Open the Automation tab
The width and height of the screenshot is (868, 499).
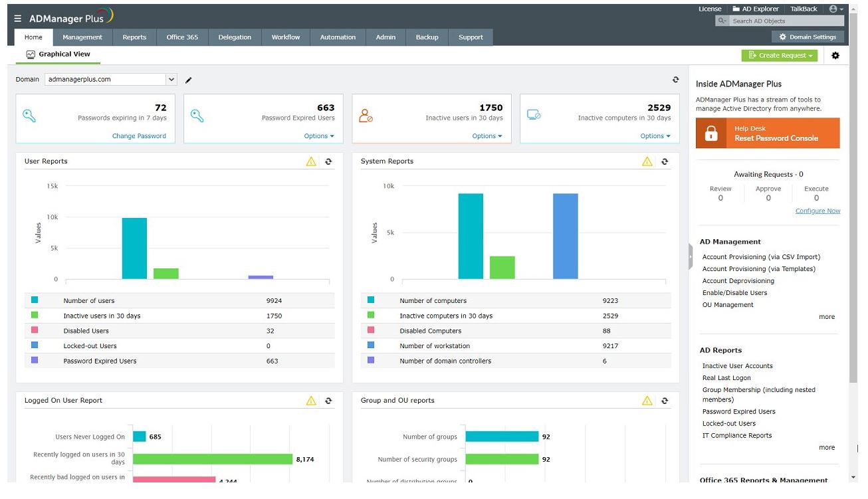pyautogui.click(x=338, y=37)
